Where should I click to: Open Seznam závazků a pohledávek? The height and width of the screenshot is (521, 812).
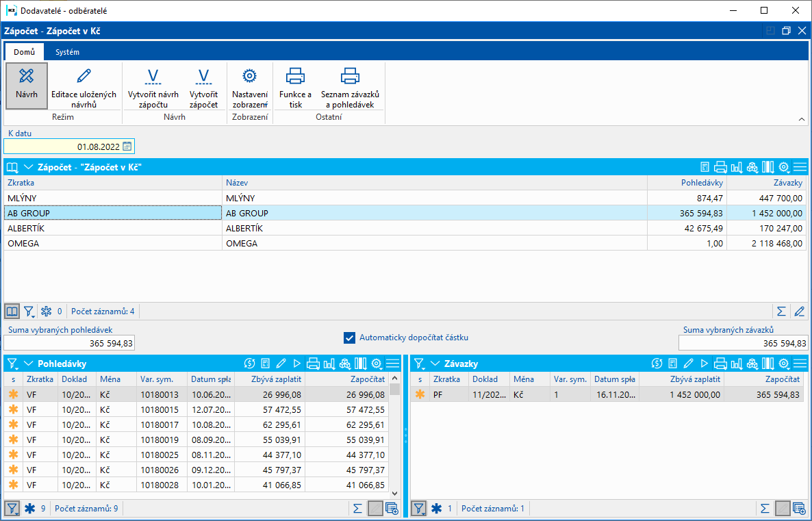[x=350, y=85]
